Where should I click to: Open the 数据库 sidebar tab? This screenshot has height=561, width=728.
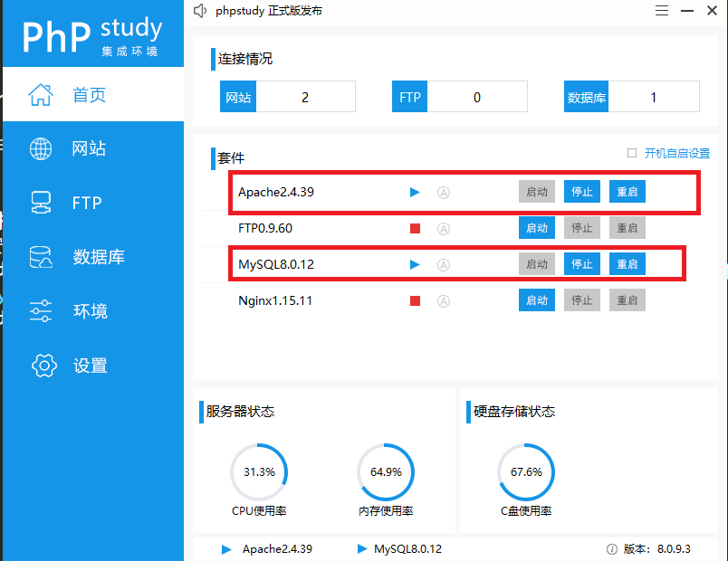pos(93,257)
